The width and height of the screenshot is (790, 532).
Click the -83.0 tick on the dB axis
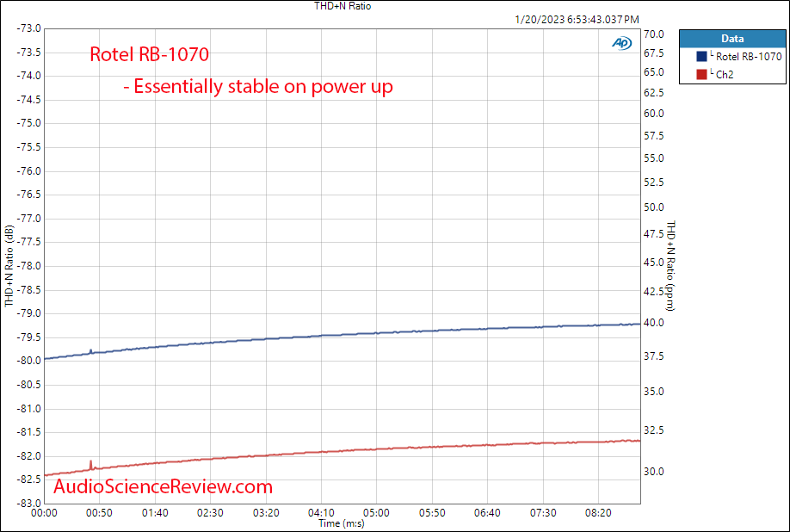pos(30,504)
